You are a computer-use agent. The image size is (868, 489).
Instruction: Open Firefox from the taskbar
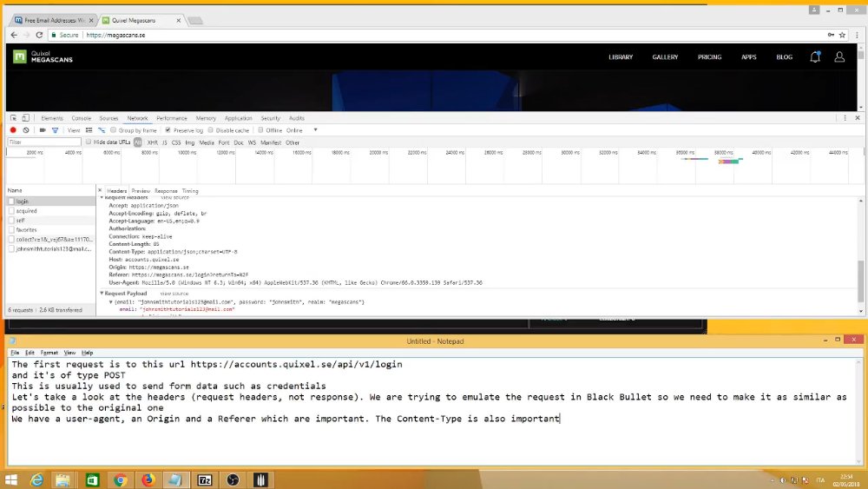pyautogui.click(x=148, y=479)
